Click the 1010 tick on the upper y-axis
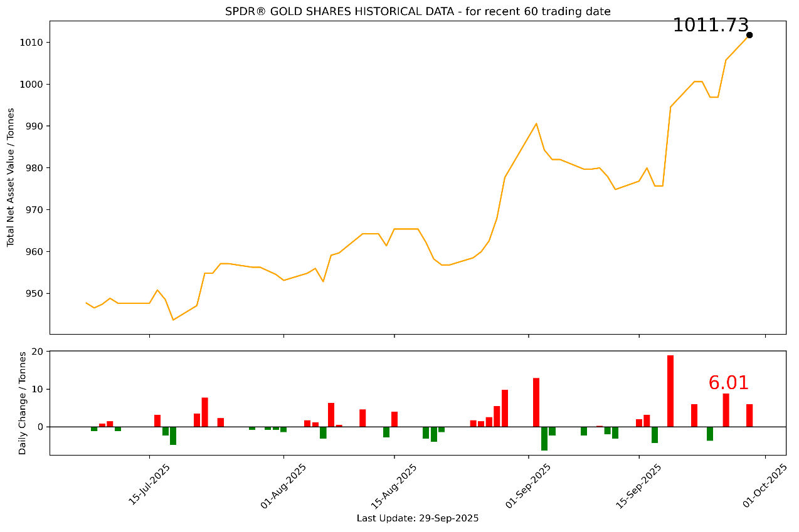 click(31, 43)
